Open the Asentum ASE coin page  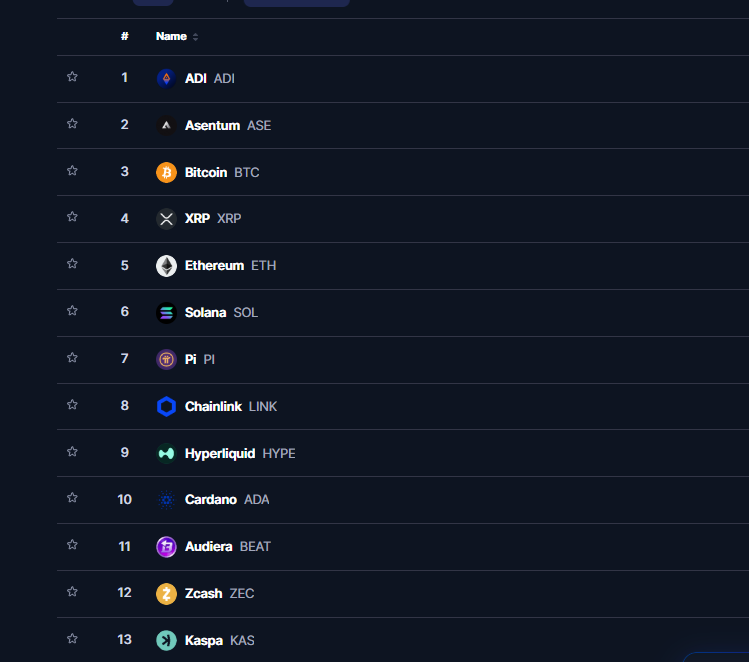click(x=228, y=126)
